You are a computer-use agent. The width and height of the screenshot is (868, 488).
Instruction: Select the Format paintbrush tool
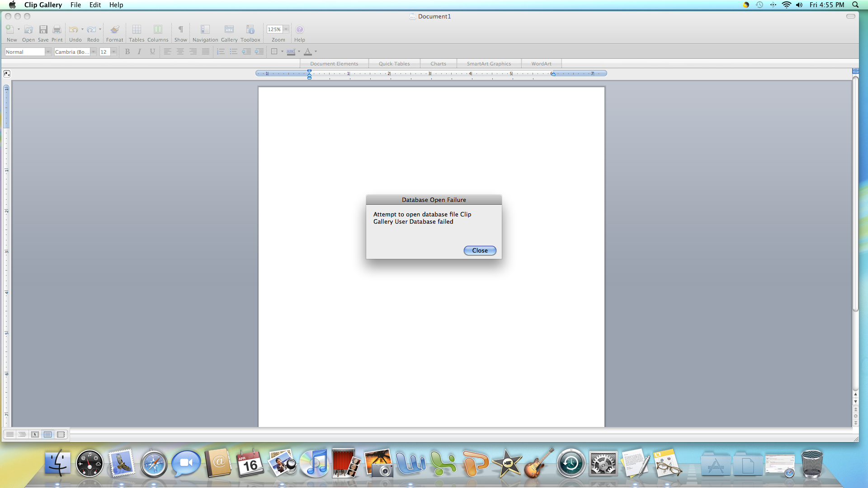pos(115,29)
